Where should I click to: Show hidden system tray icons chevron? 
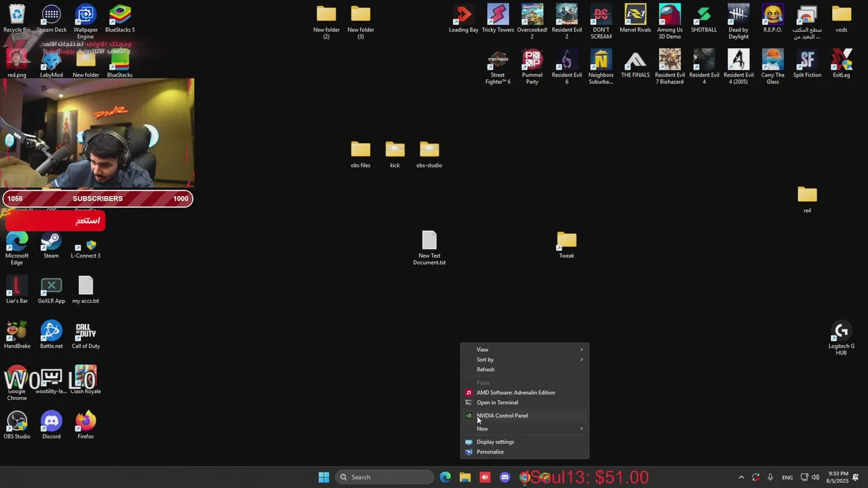tap(741, 477)
